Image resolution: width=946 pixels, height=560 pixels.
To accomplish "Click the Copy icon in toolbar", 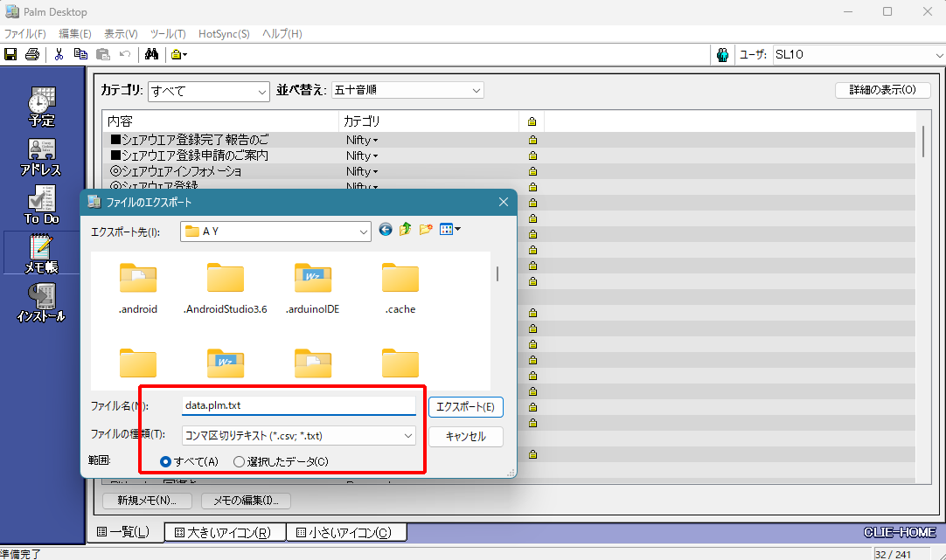I will point(80,54).
